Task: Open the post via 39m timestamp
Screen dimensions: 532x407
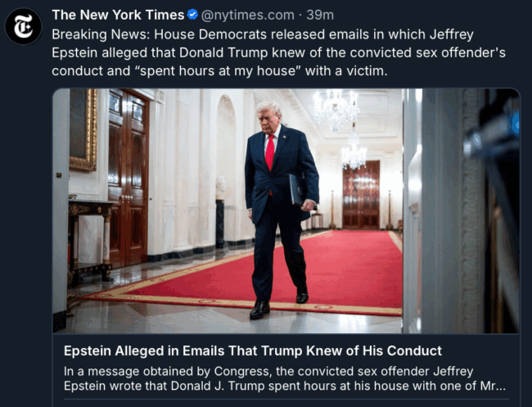Action: [x=320, y=15]
